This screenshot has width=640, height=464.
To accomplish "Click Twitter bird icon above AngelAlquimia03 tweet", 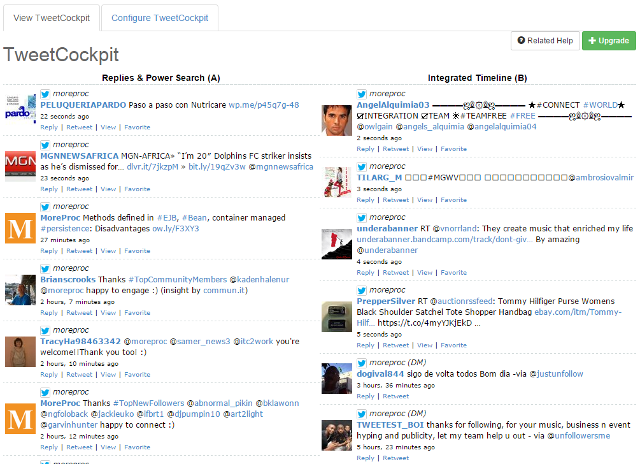I will 365,93.
